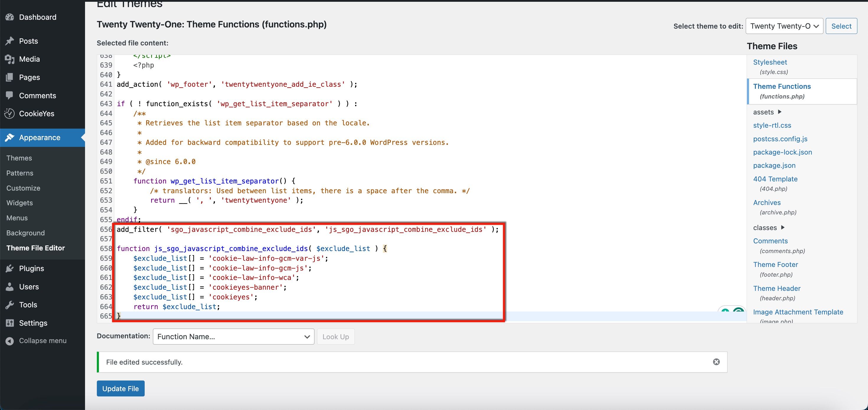Click the Media library icon
The image size is (868, 410).
click(x=10, y=59)
